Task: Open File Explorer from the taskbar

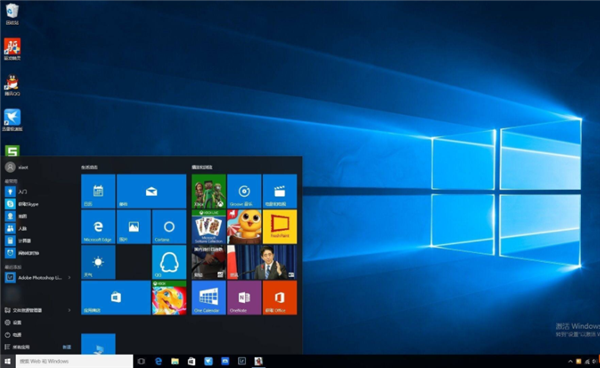Action: 175,361
